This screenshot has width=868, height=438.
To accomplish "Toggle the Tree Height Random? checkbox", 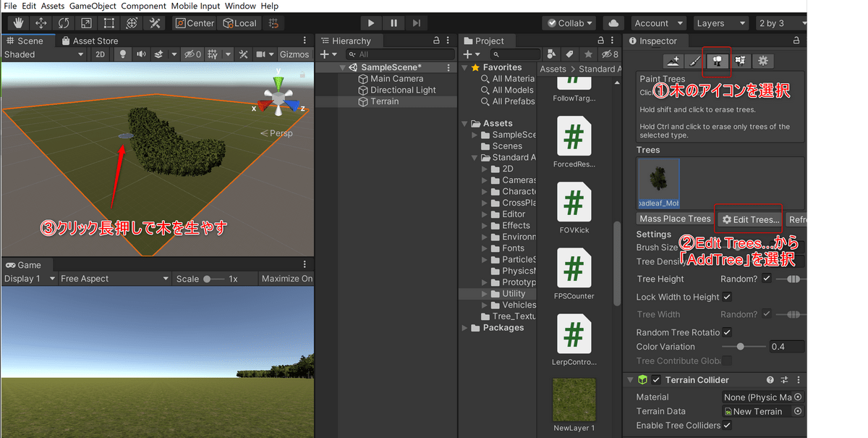I will point(767,279).
